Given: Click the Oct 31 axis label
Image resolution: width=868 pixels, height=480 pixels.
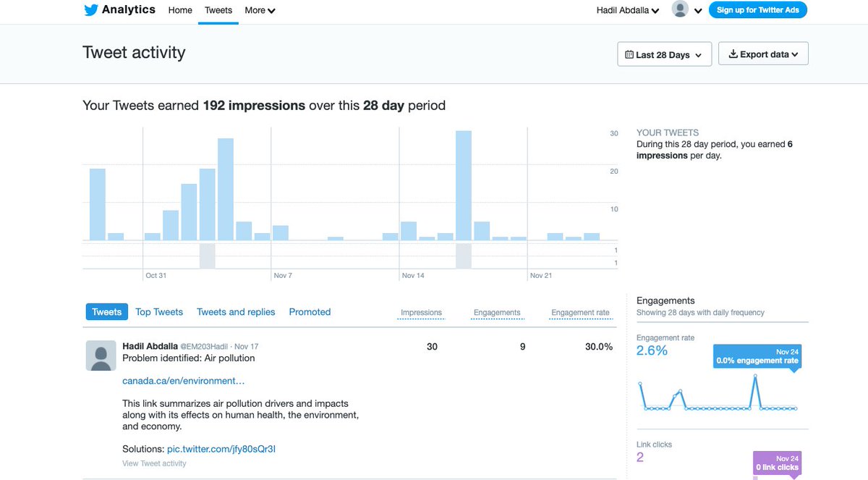Looking at the screenshot, I should pyautogui.click(x=156, y=276).
